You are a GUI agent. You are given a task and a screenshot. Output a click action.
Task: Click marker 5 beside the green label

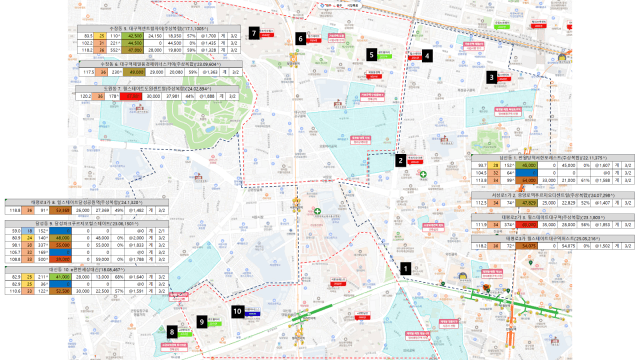click(371, 55)
